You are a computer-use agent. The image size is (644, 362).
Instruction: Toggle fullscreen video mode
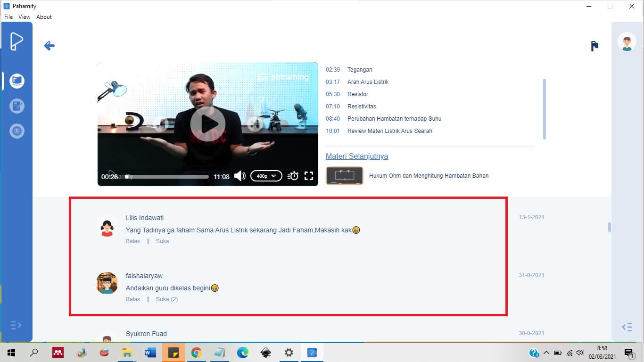tap(309, 176)
